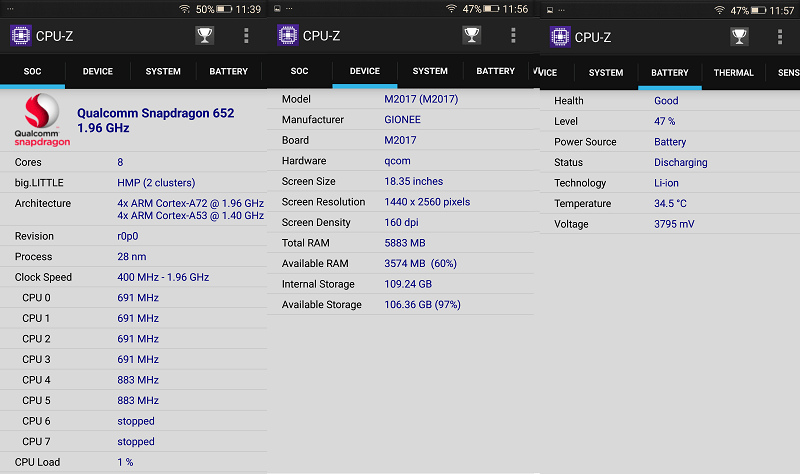Open the THERMAL tab
Viewport: 800px width, 474px height.
734,72
